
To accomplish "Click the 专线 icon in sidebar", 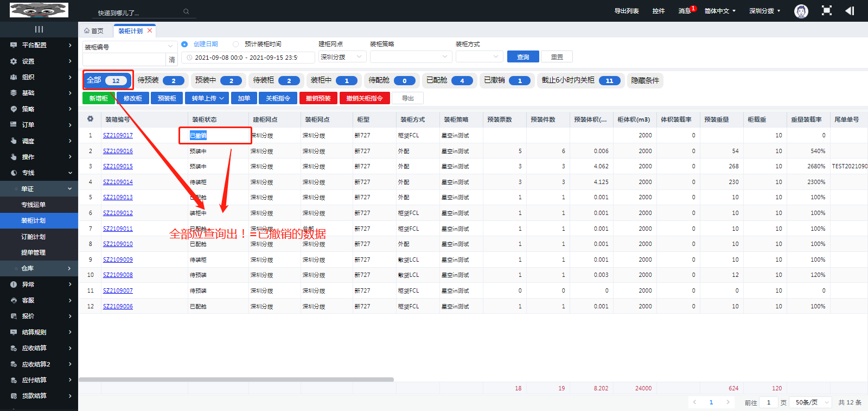I will coord(14,173).
